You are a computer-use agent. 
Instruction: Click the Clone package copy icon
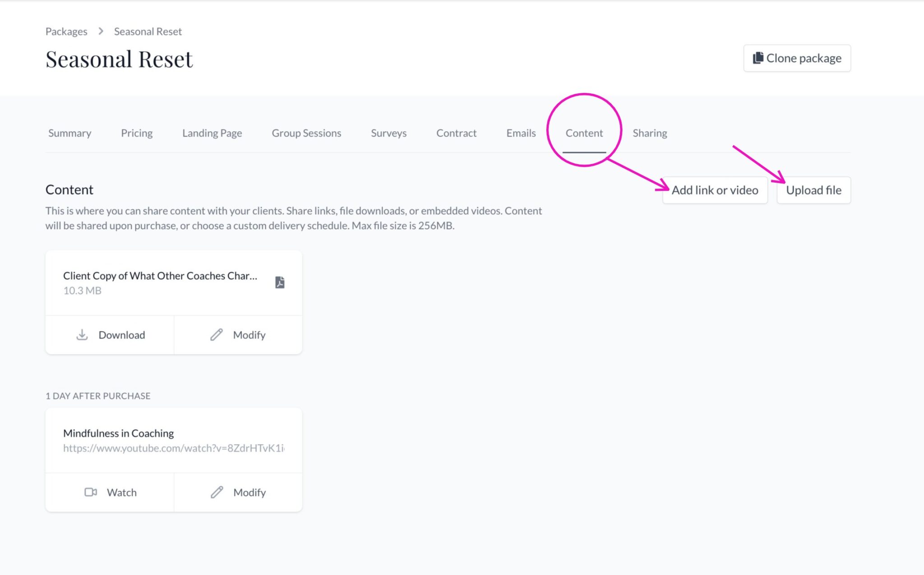(x=758, y=58)
